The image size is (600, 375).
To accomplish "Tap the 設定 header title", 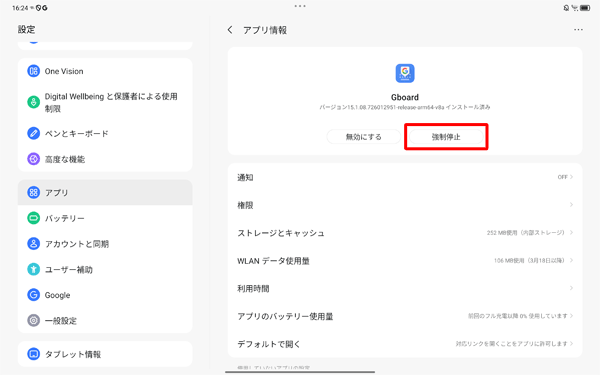I will pyautogui.click(x=26, y=29).
